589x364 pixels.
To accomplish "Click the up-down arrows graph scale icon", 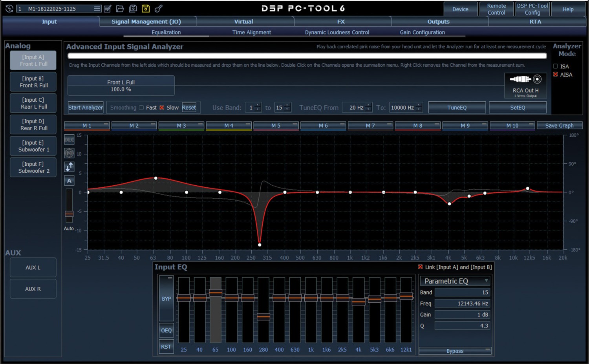I will [x=69, y=167].
